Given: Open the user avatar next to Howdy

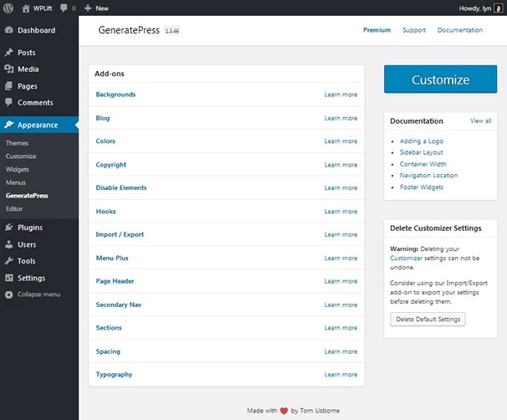Looking at the screenshot, I should coord(499,8).
